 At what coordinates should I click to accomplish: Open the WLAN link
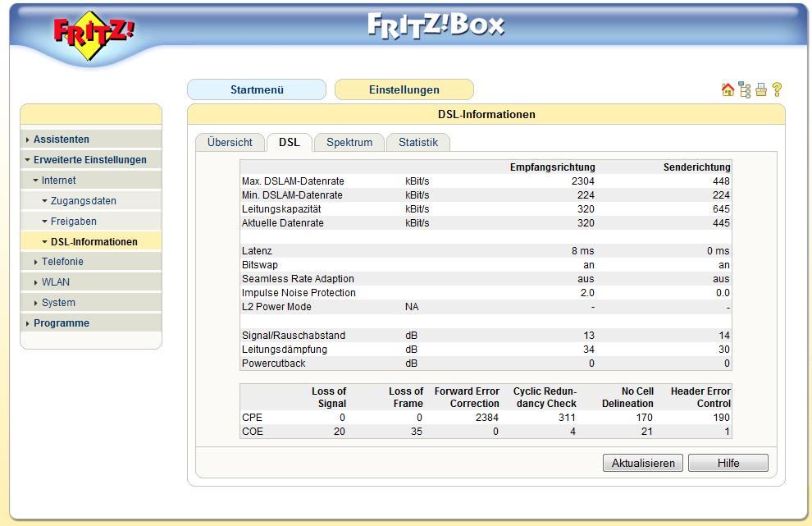[x=56, y=282]
